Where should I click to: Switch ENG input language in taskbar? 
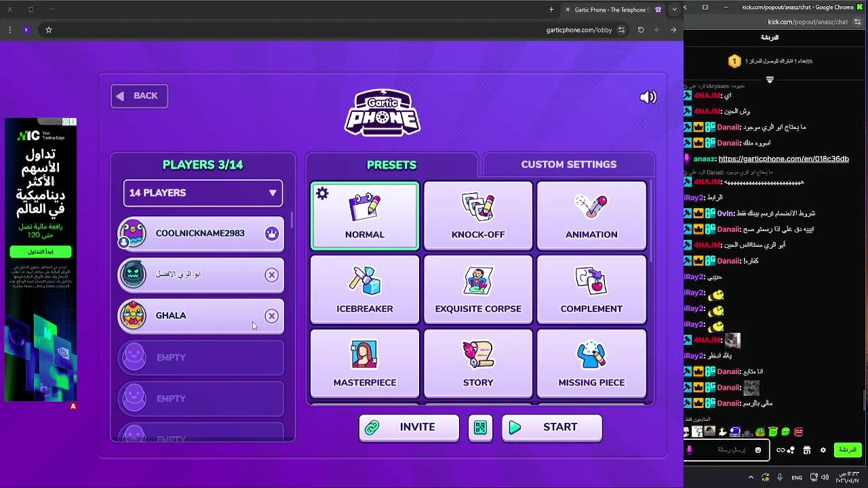pos(797,477)
